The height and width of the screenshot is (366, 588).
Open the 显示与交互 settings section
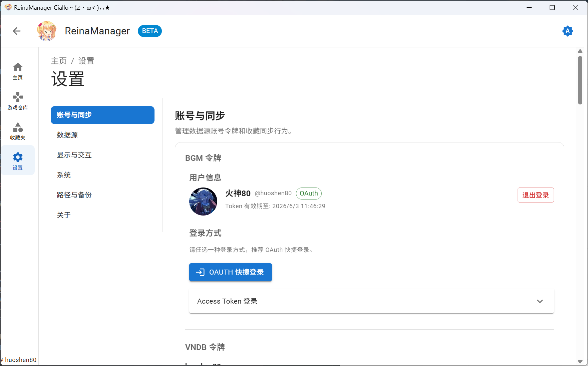[102, 155]
